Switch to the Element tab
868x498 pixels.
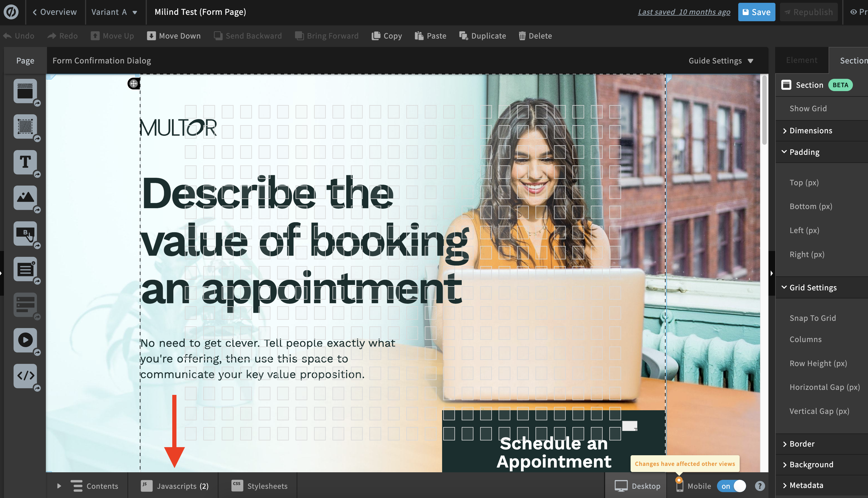[801, 60]
